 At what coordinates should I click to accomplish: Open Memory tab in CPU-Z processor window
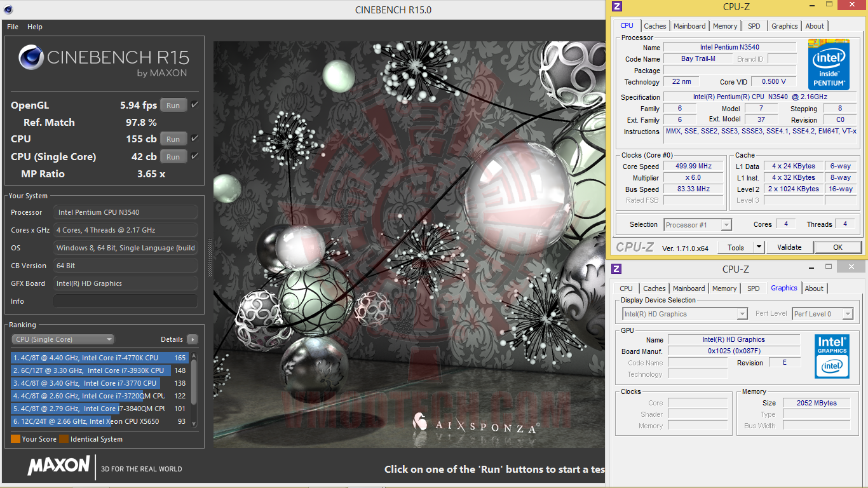[725, 26]
